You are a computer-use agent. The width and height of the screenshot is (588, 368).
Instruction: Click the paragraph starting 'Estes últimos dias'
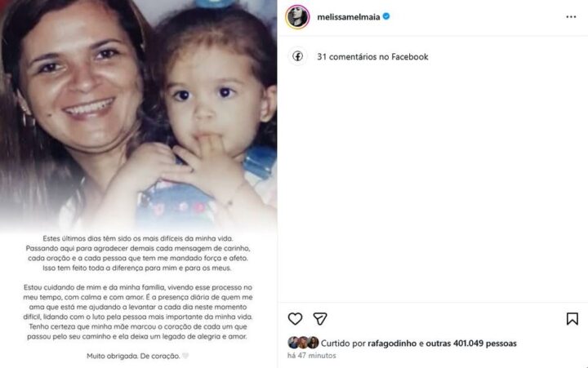[x=138, y=253]
